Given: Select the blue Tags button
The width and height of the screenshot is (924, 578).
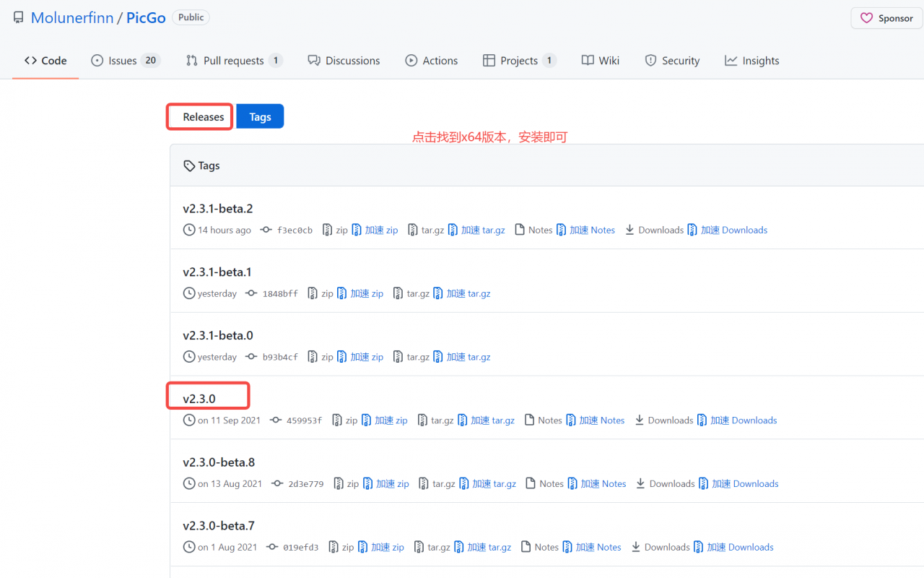Looking at the screenshot, I should 260,117.
